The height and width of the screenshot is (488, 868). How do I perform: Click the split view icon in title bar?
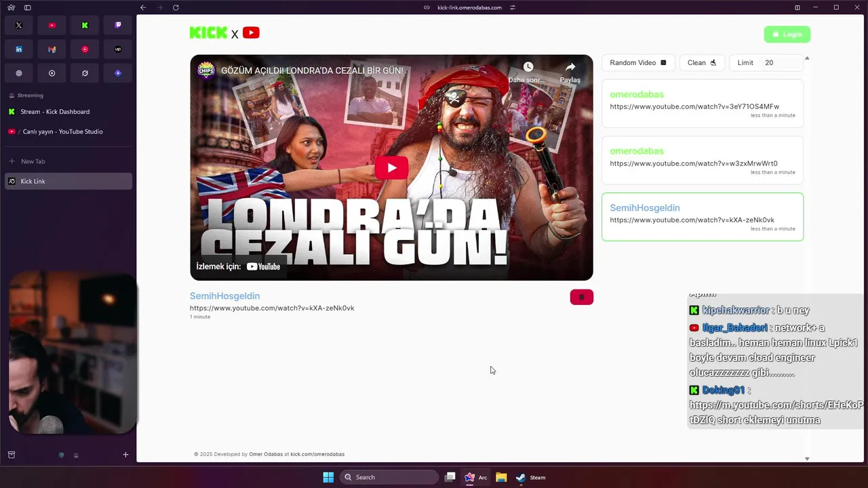pos(797,7)
